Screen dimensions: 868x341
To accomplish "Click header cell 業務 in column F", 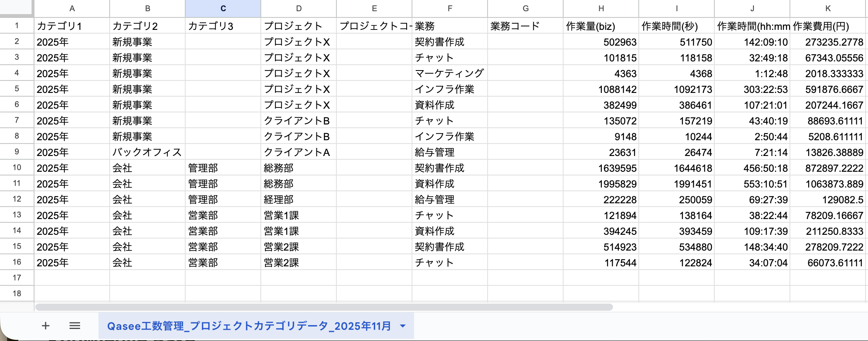I will pyautogui.click(x=450, y=26).
